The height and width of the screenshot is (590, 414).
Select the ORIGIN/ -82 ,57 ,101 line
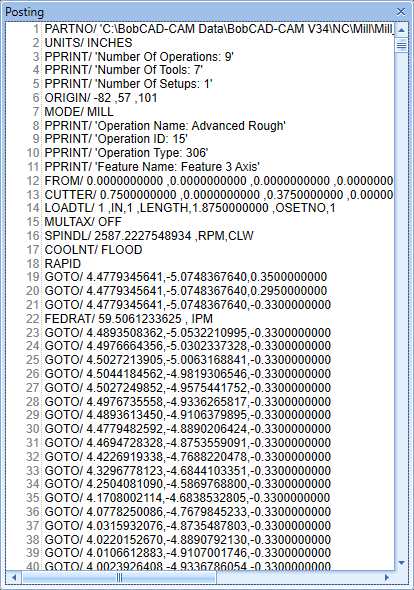(101, 98)
